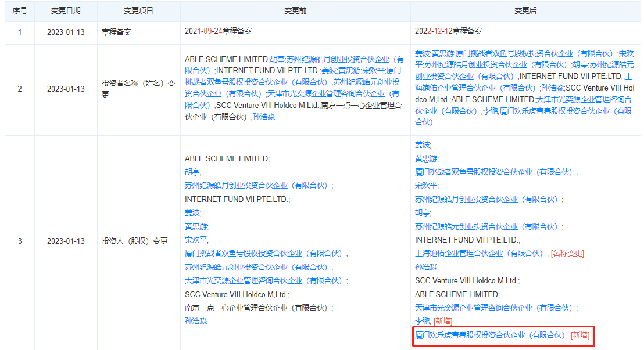Open 孙浩淼 link in row 2 变更后 cell
Screen dimensions: 644x350
click(552, 88)
